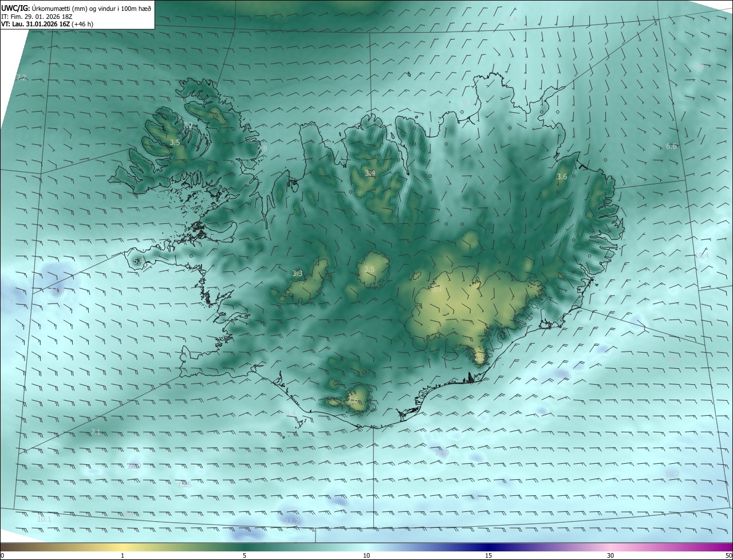The image size is (733, 560).
Task: Click the 10.4 value off the southeast coast
Action: [x=702, y=256]
